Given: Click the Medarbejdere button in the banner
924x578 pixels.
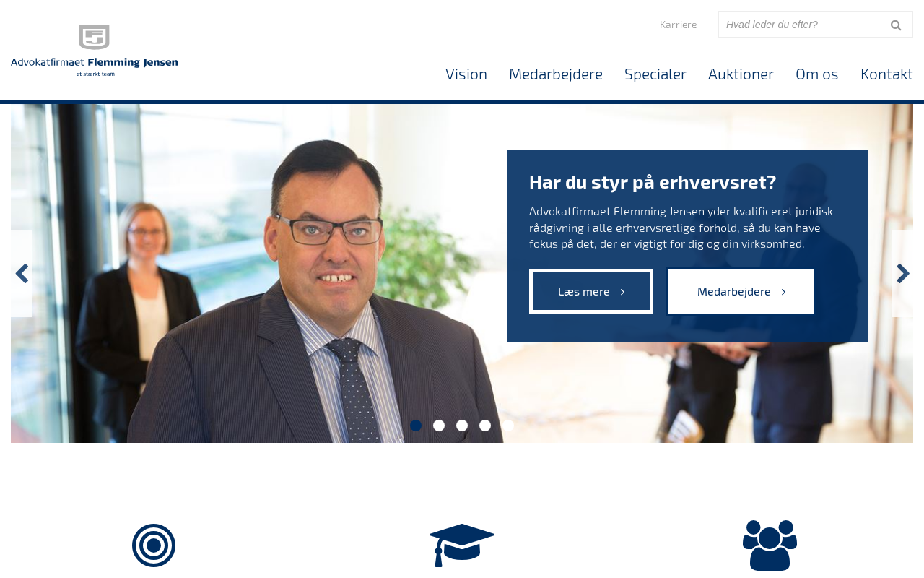Looking at the screenshot, I should click(x=741, y=291).
